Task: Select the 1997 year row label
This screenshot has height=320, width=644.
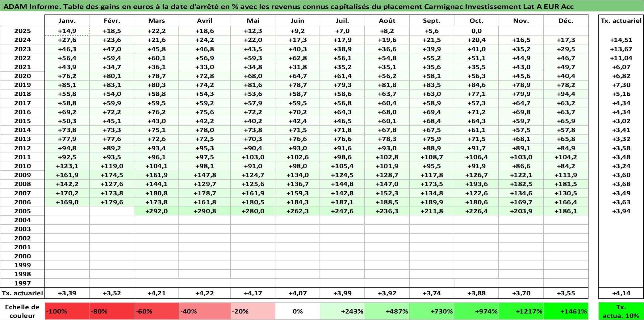Action: tap(23, 283)
